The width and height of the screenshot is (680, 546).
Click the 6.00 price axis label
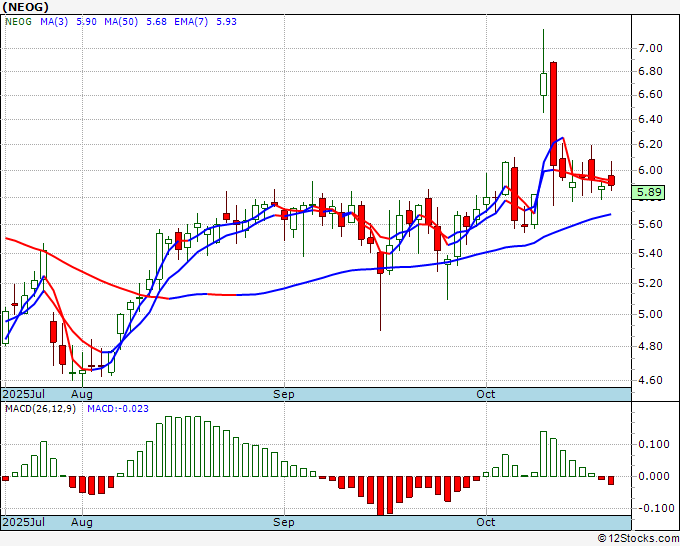coord(650,170)
